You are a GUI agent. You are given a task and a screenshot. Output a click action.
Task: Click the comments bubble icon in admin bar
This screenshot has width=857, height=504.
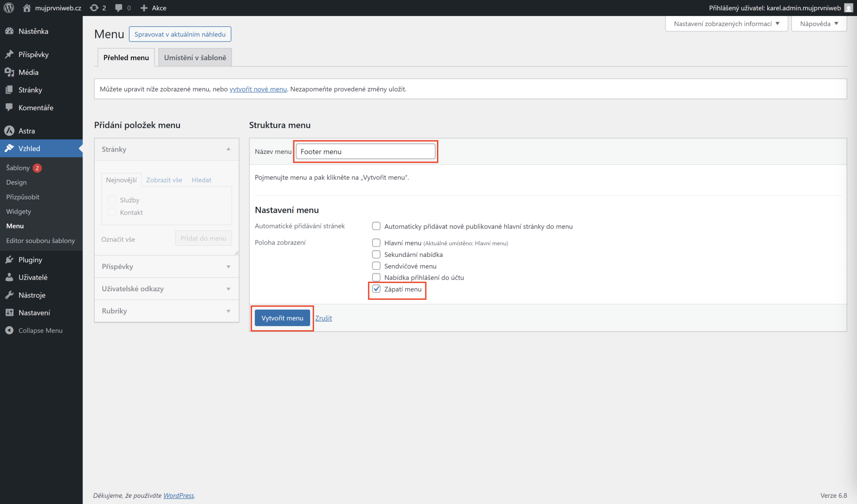pyautogui.click(x=119, y=8)
